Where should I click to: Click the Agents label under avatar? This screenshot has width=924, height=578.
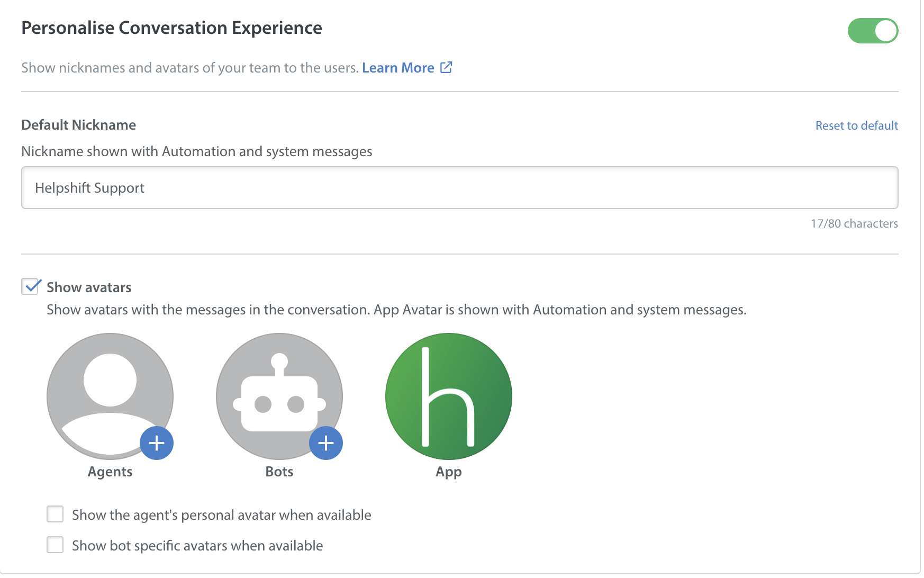click(110, 472)
